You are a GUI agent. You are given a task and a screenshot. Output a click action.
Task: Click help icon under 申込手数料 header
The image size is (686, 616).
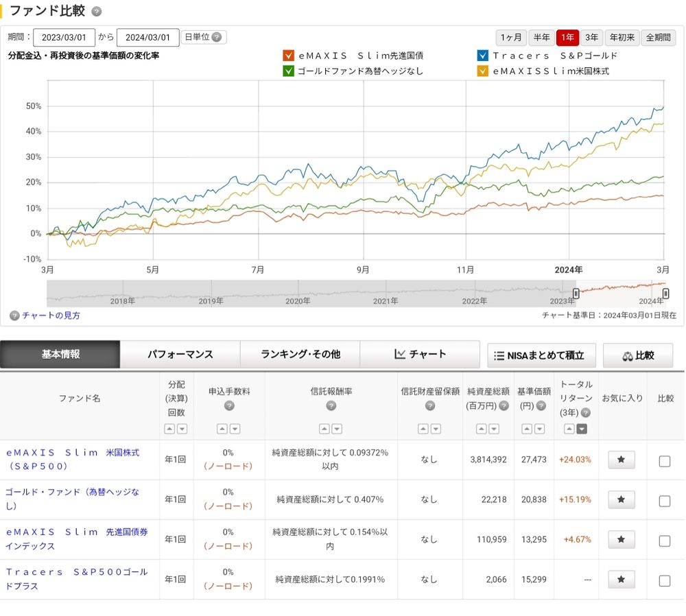tap(229, 405)
